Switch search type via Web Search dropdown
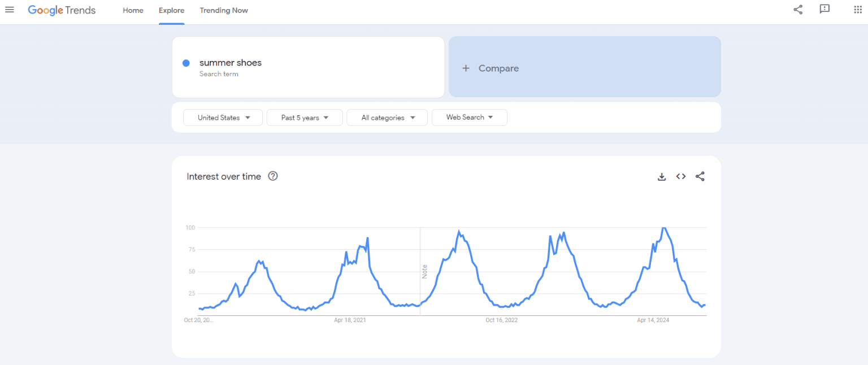 [469, 117]
